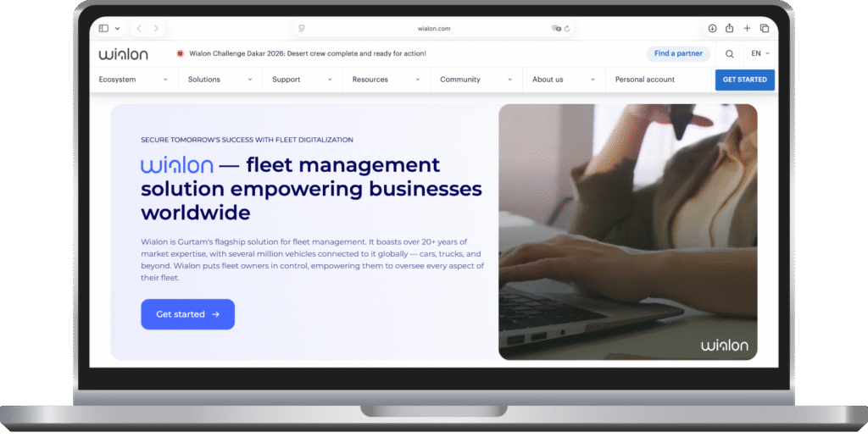Open the Wialon Challenge Dakar 2026 announcement
This screenshot has width=868, height=443.
[x=308, y=53]
